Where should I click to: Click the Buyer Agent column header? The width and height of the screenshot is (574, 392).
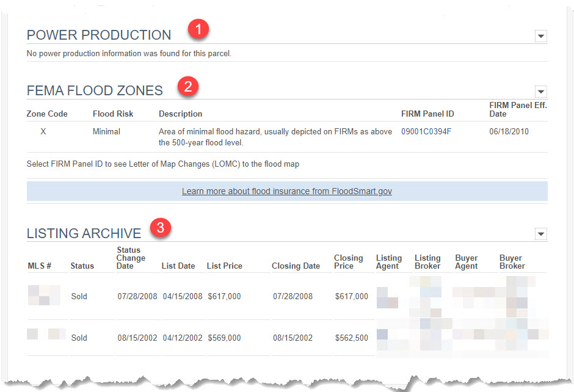(467, 262)
